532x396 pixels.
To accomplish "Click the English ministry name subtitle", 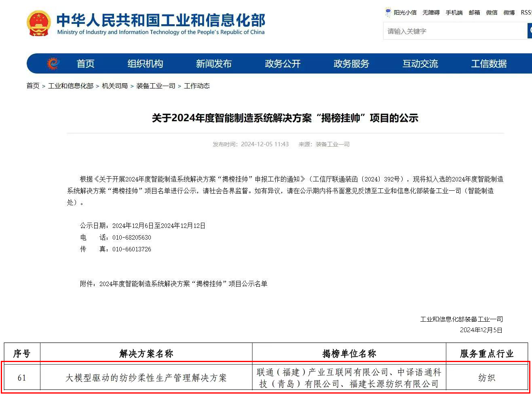I will [x=161, y=32].
